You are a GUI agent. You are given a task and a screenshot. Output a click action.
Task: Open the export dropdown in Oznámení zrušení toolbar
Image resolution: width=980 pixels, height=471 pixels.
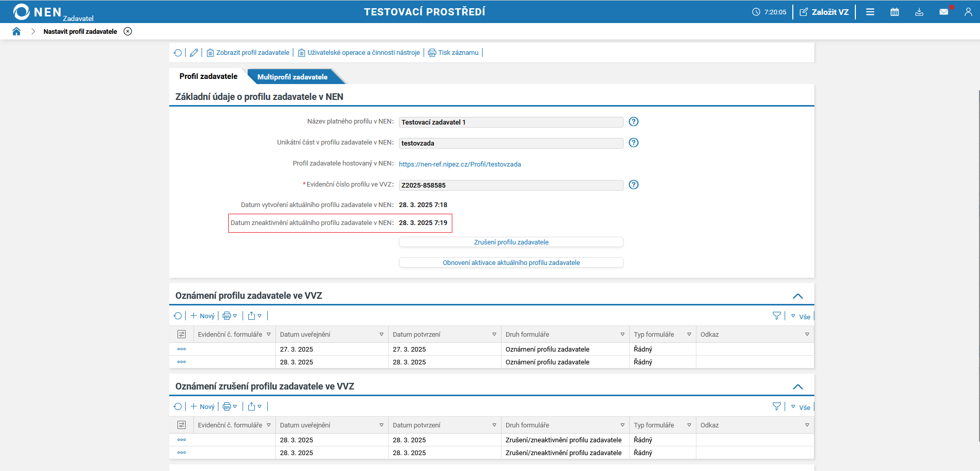point(255,407)
